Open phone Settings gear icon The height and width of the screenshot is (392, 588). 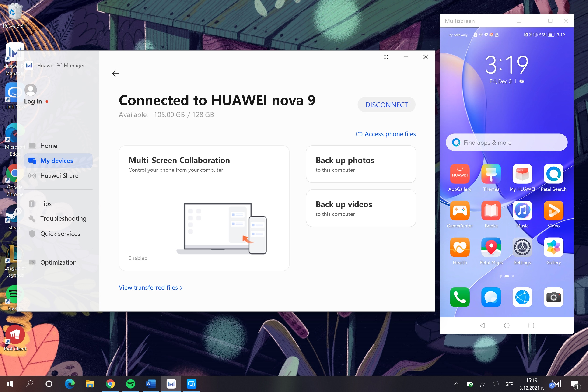click(522, 248)
